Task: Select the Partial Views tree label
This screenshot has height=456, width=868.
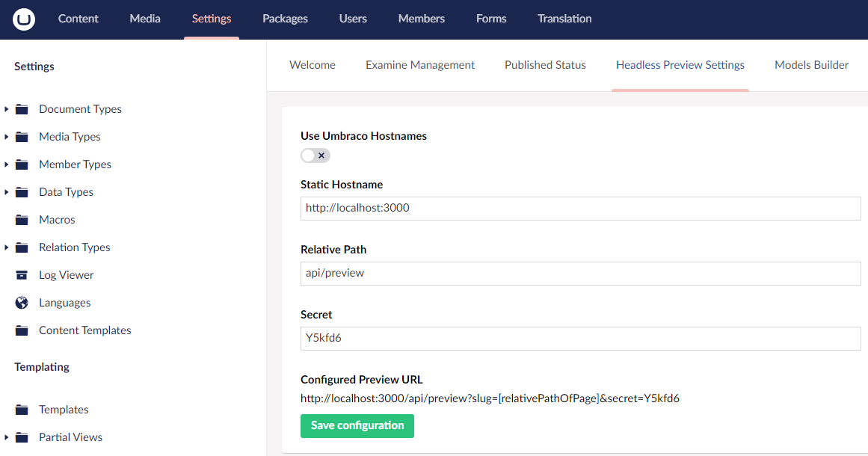Action: (70, 437)
